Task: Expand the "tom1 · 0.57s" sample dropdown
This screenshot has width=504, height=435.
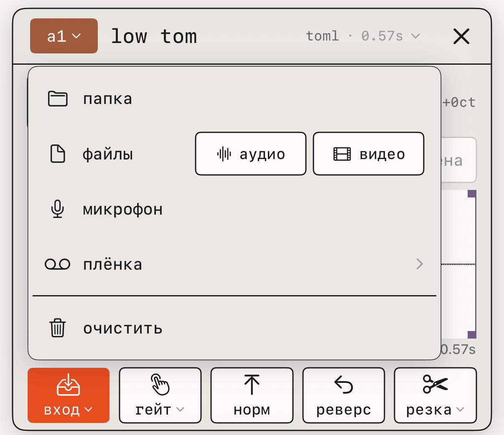Action: [x=363, y=36]
